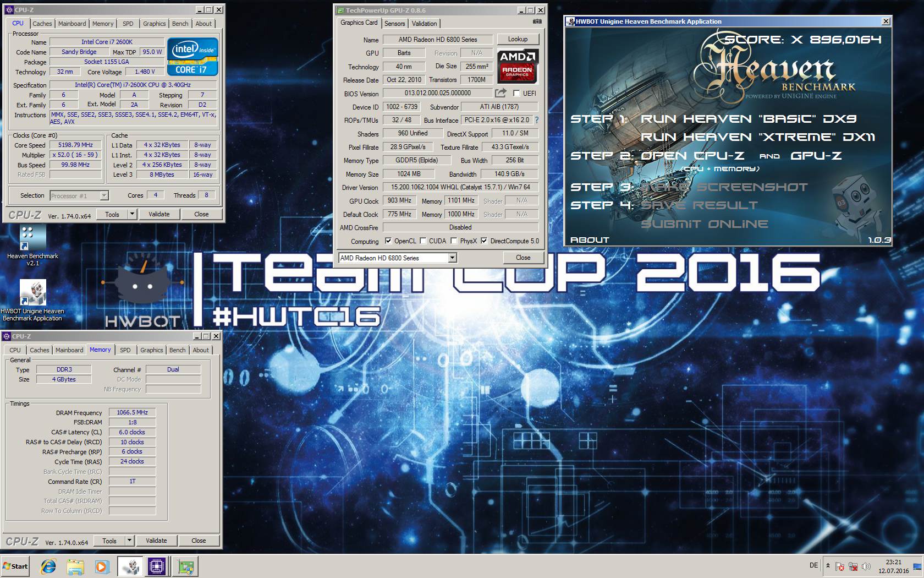Click the Bus Interface question mark
The image size is (924, 578).
[x=537, y=120]
